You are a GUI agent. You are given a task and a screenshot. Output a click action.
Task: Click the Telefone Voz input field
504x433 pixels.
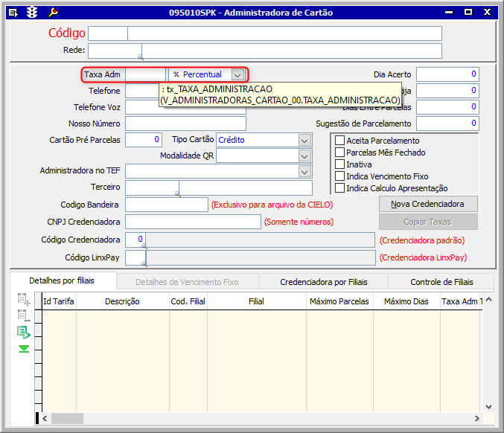pyautogui.click(x=185, y=107)
